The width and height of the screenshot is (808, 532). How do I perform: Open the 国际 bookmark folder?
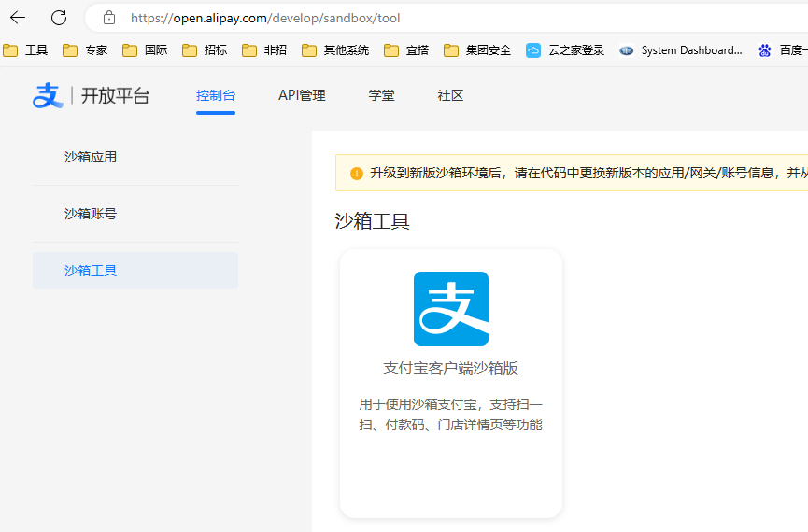pyautogui.click(x=145, y=50)
